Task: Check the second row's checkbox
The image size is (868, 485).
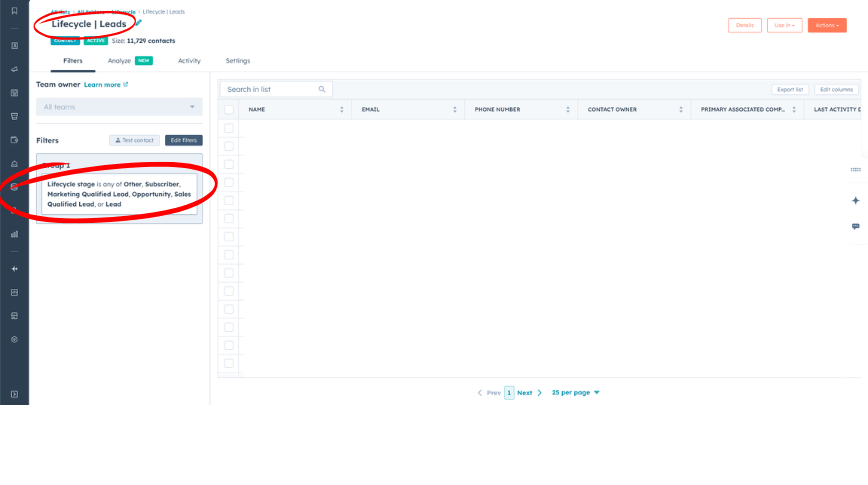Action: [x=229, y=146]
